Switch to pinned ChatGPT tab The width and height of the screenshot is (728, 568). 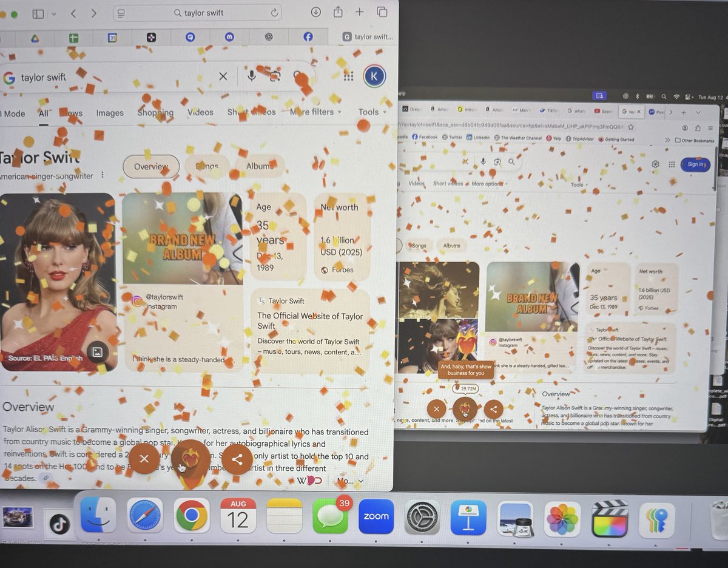tap(269, 37)
